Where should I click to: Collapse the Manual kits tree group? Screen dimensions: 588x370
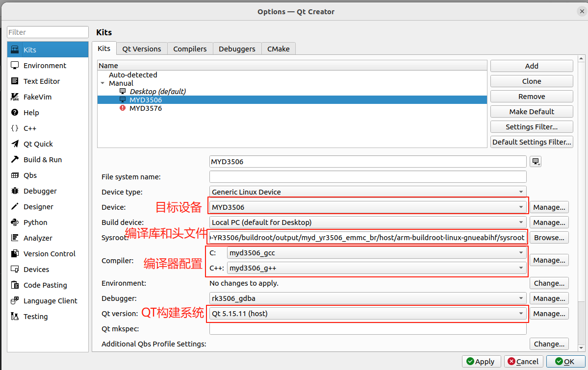point(103,83)
